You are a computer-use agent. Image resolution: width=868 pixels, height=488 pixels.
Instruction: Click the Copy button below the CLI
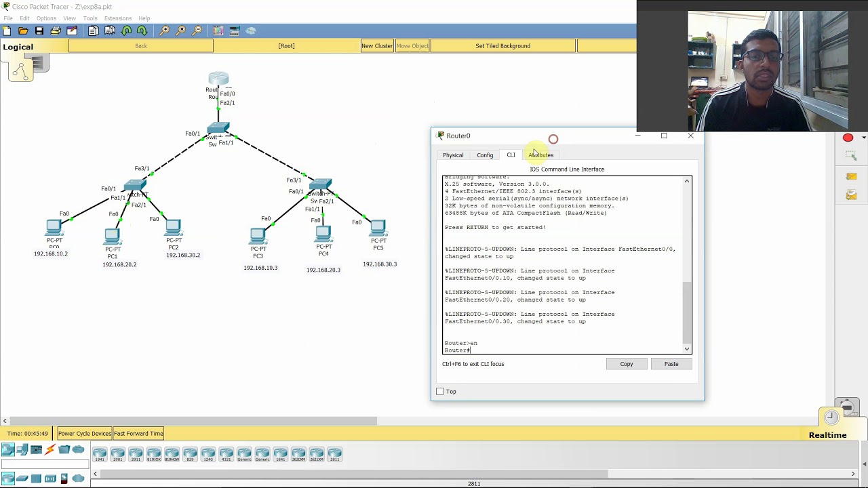627,364
